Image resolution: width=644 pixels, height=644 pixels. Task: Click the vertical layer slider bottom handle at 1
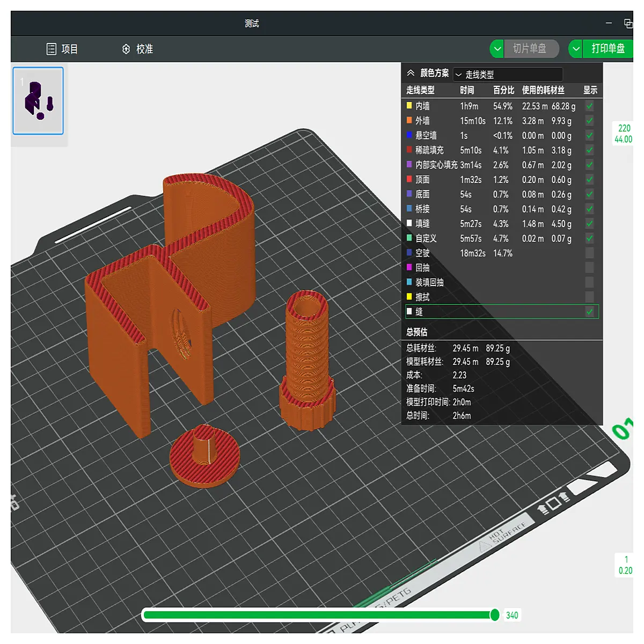coord(625,565)
